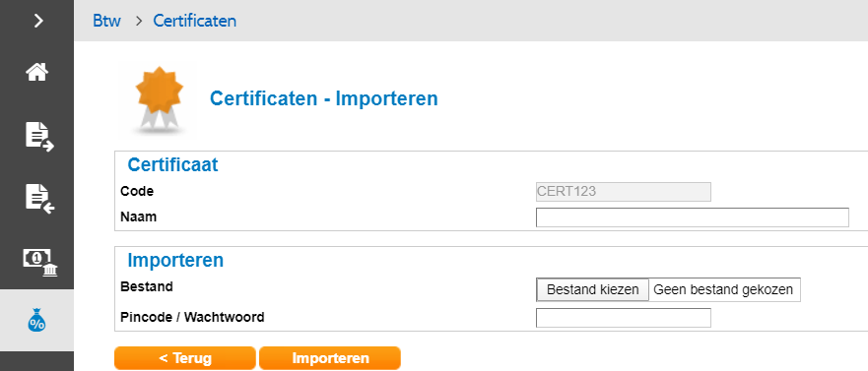Click the Geen bestand gekozen text
The height and width of the screenshot is (371, 868).
[x=723, y=289]
